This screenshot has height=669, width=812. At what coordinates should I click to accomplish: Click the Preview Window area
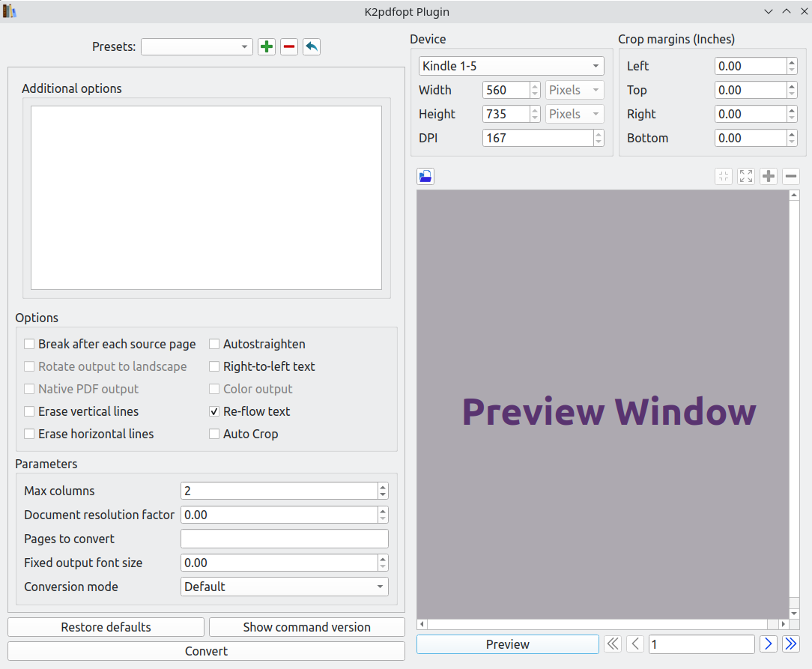[603, 404]
